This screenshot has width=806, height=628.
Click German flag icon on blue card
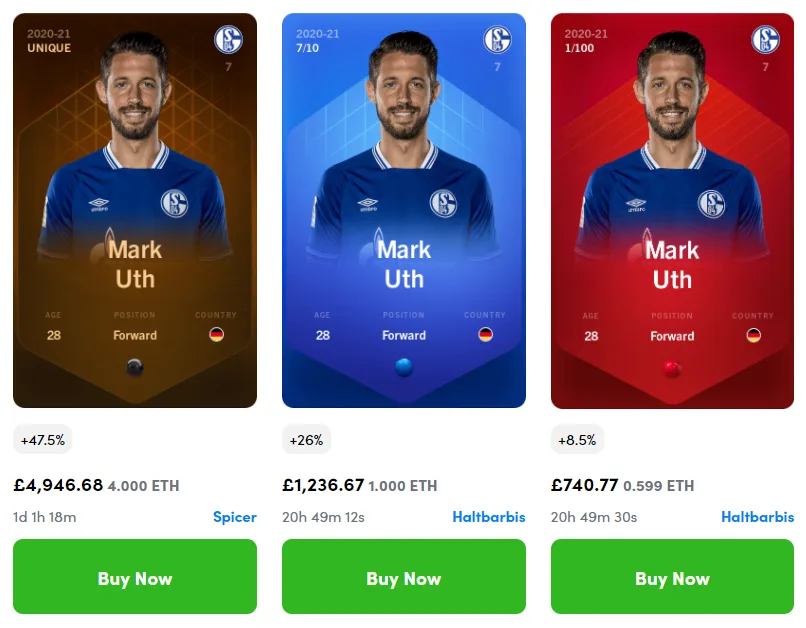click(485, 335)
